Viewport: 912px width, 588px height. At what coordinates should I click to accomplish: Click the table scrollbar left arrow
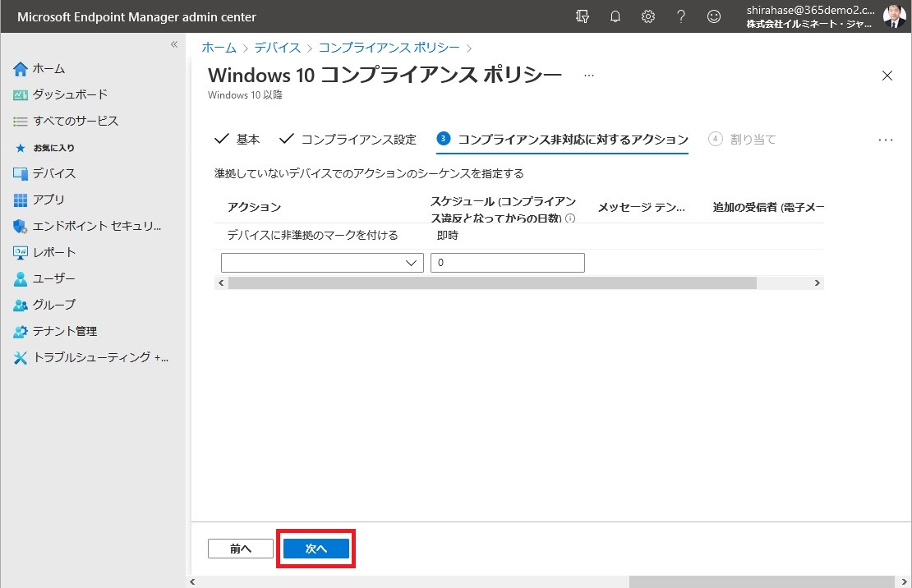coord(220,283)
